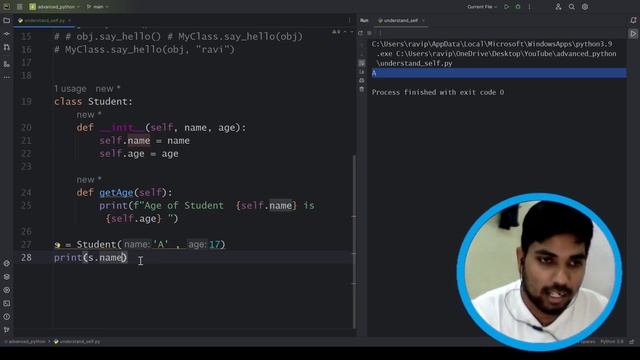Jump up the stack trace arrow
This screenshot has width=640, height=360.
362,45
